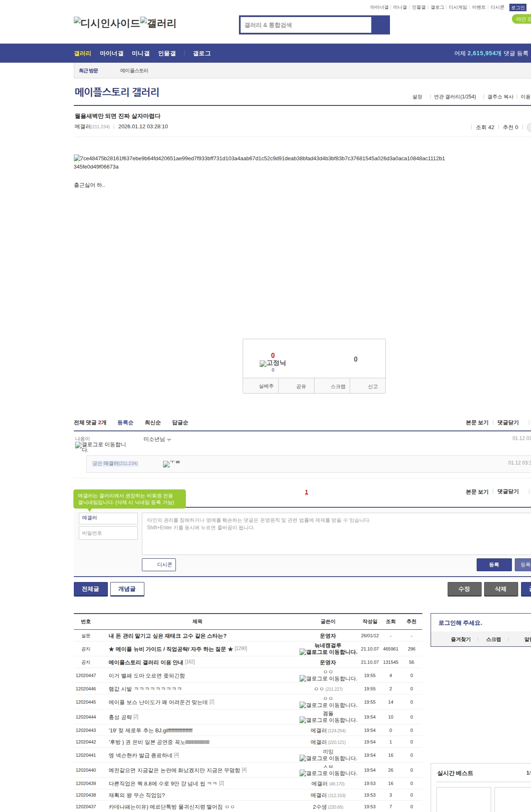Viewport: 531px width, 812px height.
Task: Select 갤로그 in the blue navigation bar
Action: pyautogui.click(x=202, y=53)
